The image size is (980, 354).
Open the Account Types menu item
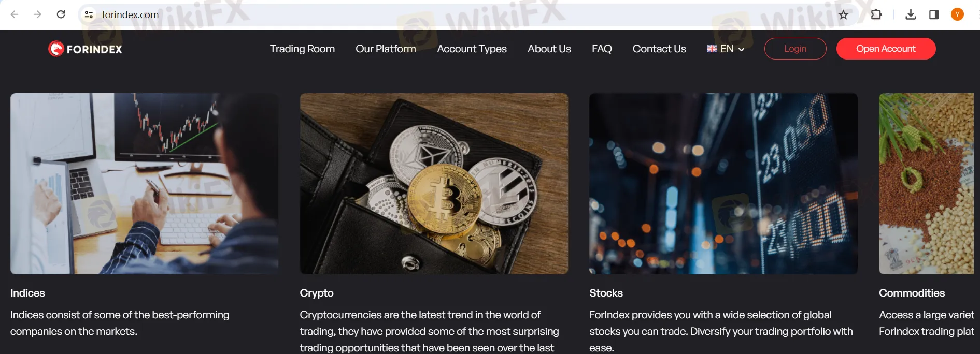[472, 49]
